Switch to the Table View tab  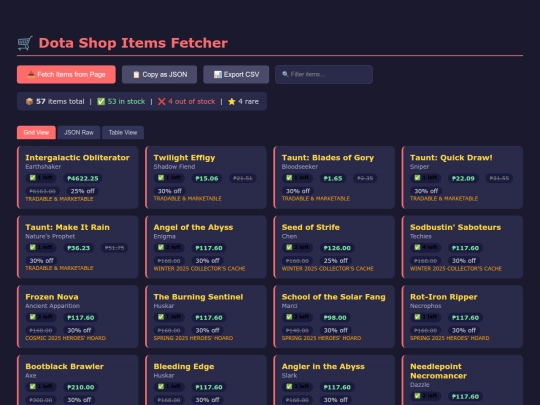point(123,133)
